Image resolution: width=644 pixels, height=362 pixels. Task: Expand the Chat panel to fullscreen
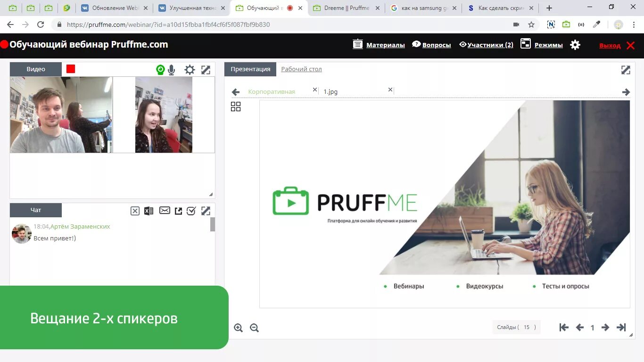[x=206, y=211]
